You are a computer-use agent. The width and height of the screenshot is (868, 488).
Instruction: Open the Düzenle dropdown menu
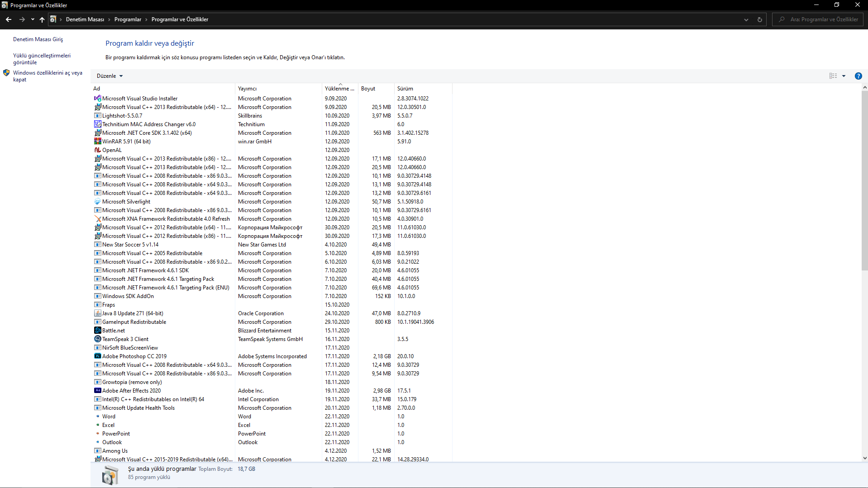(x=110, y=76)
